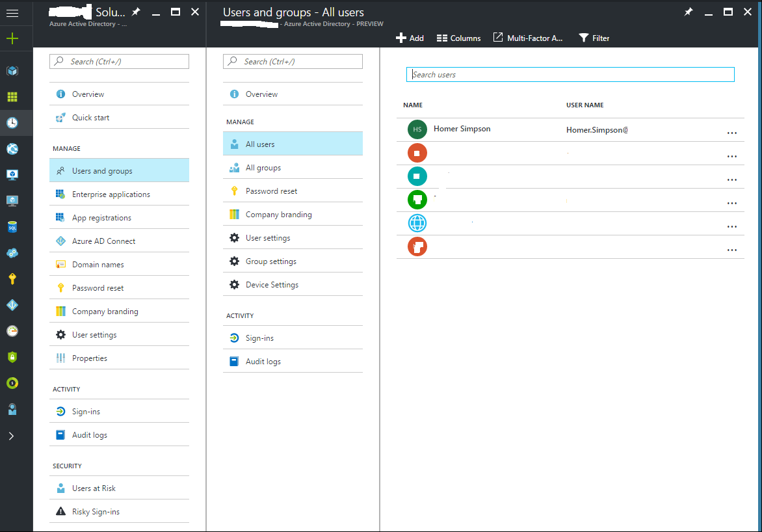Click the teal square avatar in user list
Viewport: 762px width, 532px height.
[x=417, y=176]
